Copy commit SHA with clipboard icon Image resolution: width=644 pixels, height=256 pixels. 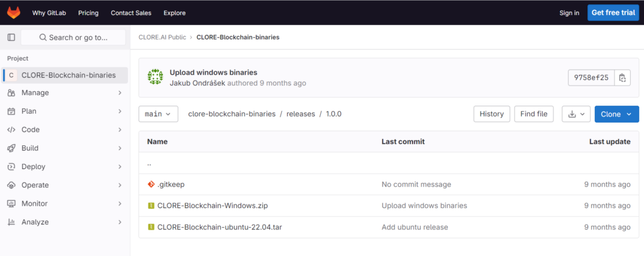[x=622, y=77]
